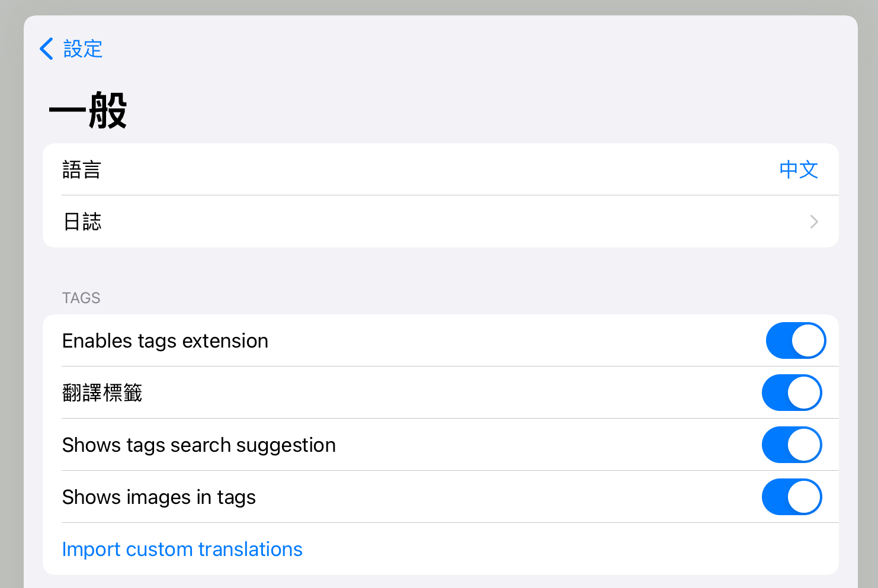Click the Shows tags search suggestion text
The width and height of the screenshot is (878, 588).
199,445
